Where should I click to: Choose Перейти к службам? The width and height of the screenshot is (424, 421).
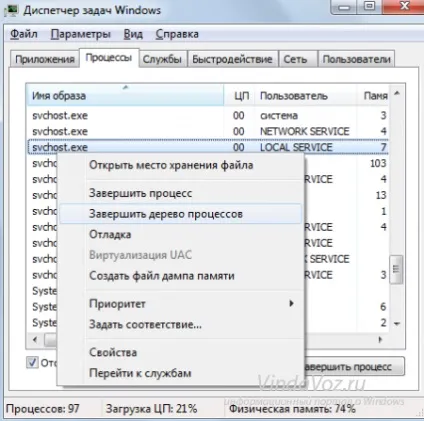point(180,373)
